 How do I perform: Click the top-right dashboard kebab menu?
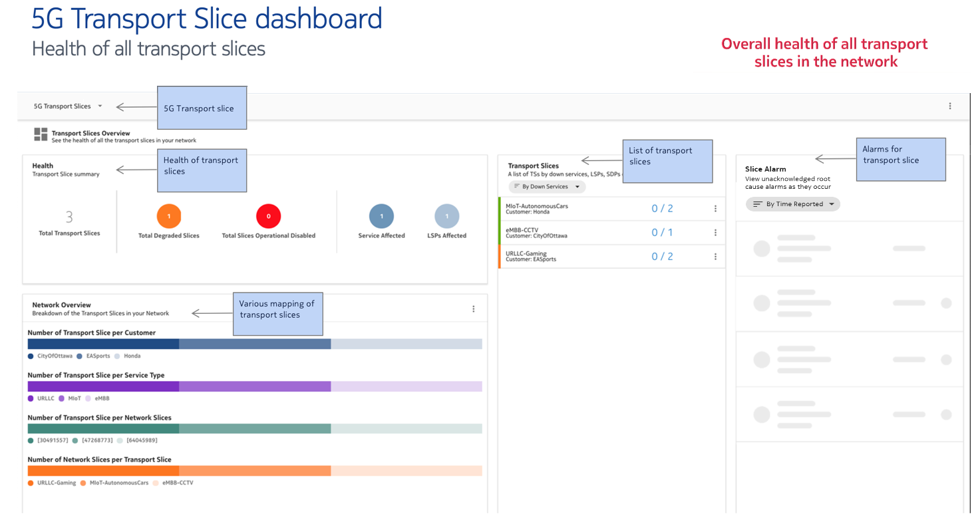[x=949, y=106]
